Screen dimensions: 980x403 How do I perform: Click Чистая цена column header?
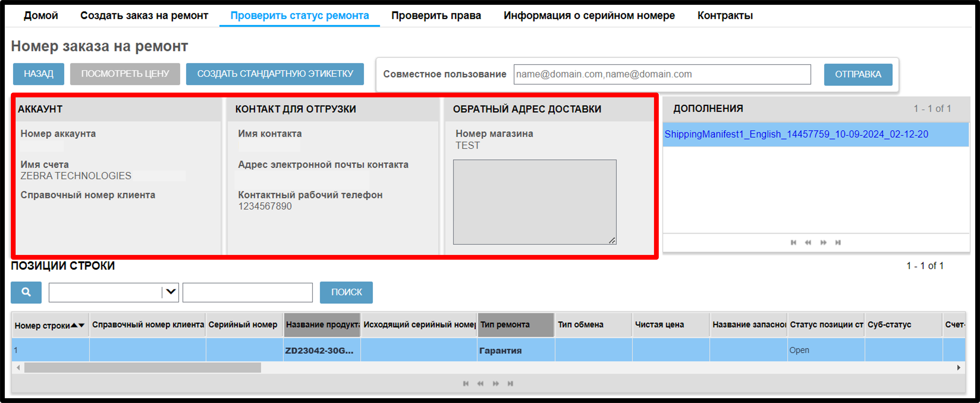point(671,324)
